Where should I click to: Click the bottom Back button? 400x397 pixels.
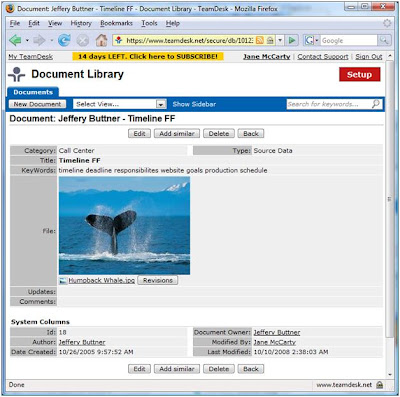(251, 369)
